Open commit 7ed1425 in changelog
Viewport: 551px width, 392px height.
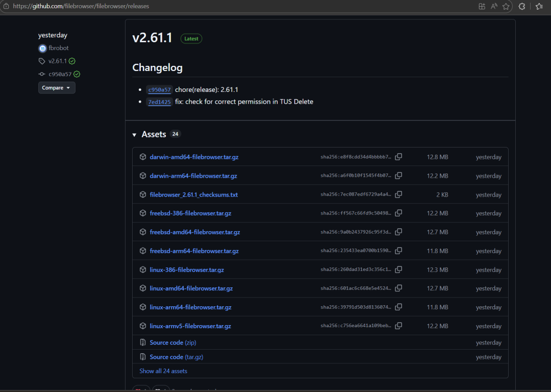(159, 102)
